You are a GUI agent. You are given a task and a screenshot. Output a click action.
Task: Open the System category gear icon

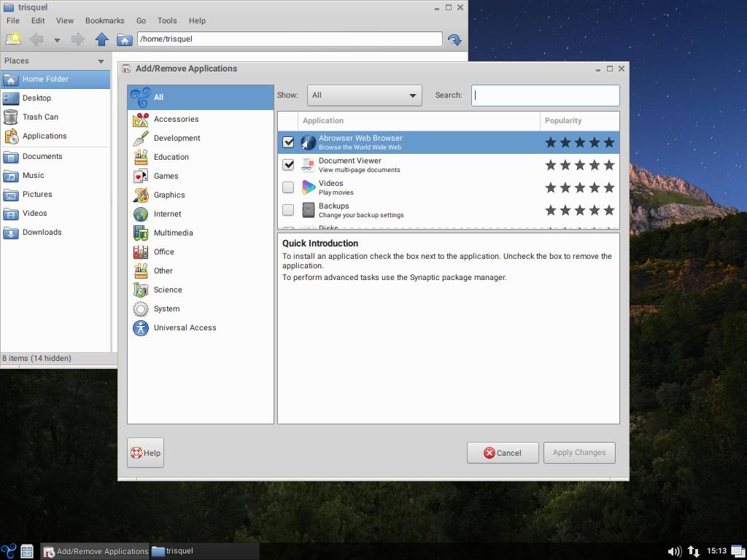pyautogui.click(x=141, y=309)
